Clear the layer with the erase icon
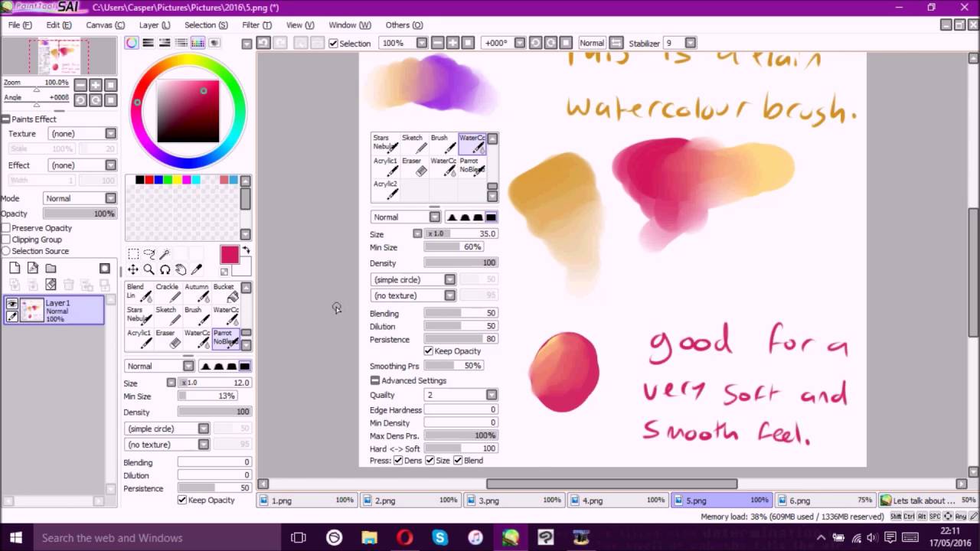 tap(51, 285)
